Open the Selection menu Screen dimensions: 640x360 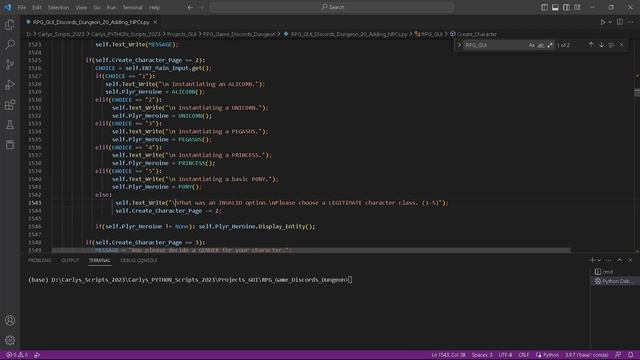tap(58, 7)
